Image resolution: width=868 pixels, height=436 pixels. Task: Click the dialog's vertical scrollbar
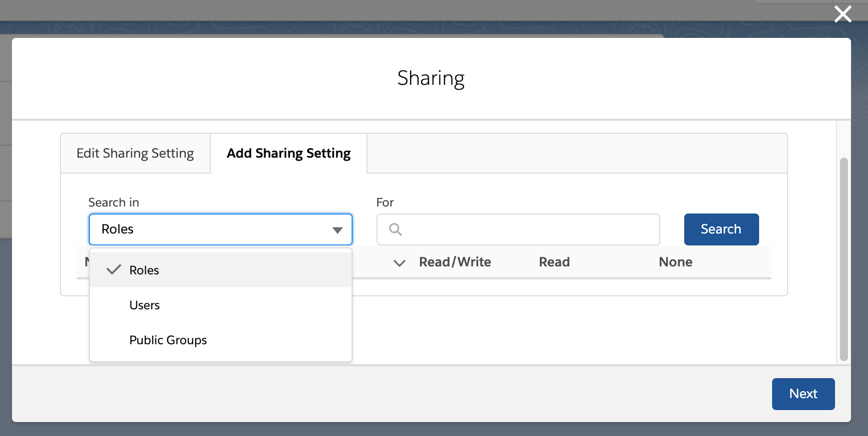(844, 259)
